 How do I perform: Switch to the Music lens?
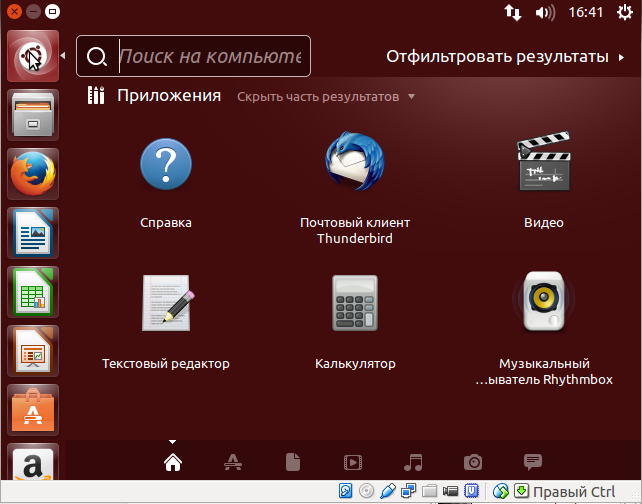[x=413, y=462]
